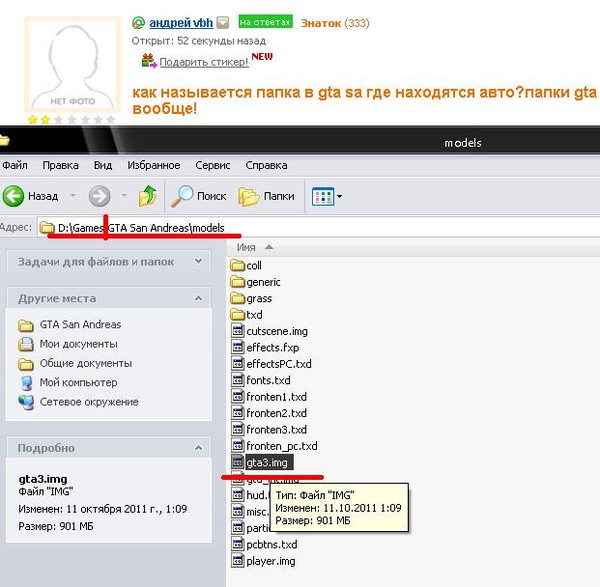Select fronten3.txd file icon
This screenshot has width=600, height=587.
coord(238,429)
